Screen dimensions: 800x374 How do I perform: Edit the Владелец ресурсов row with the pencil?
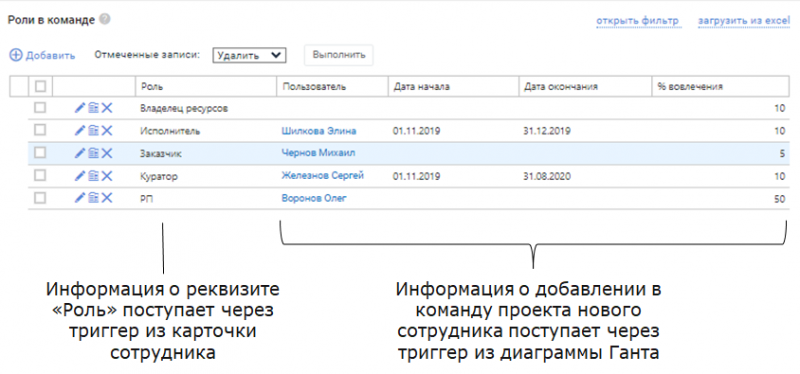(80, 108)
